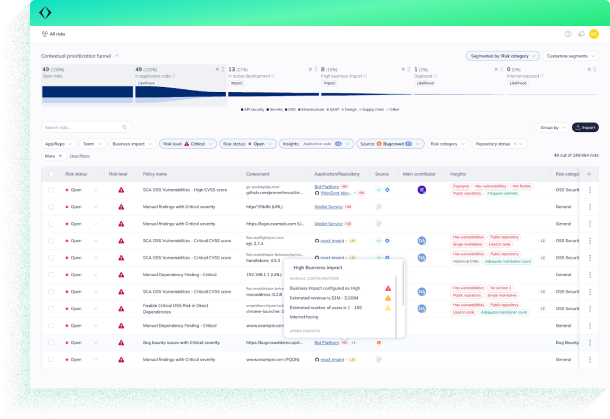Open the Business impact filter dropdown
Screen dimensions: 610x419
(132, 144)
